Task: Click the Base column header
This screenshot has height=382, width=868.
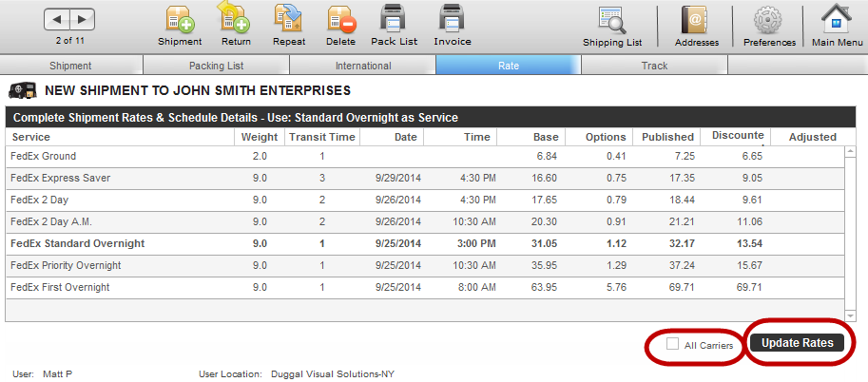Action: pyautogui.click(x=531, y=137)
